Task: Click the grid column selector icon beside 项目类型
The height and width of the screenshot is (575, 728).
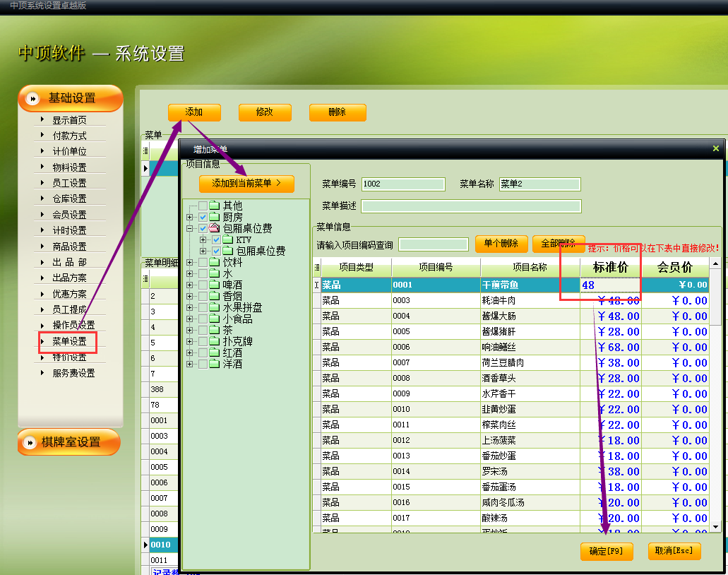Action: pyautogui.click(x=317, y=268)
